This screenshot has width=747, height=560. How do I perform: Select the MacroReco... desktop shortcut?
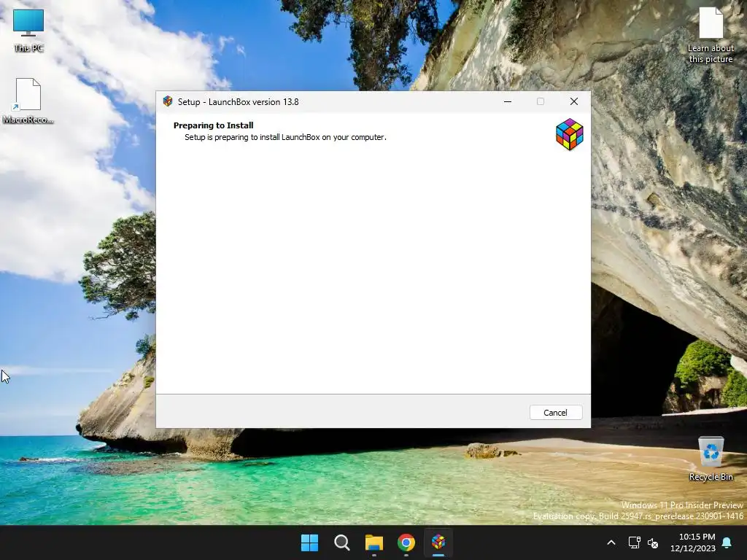point(28,101)
